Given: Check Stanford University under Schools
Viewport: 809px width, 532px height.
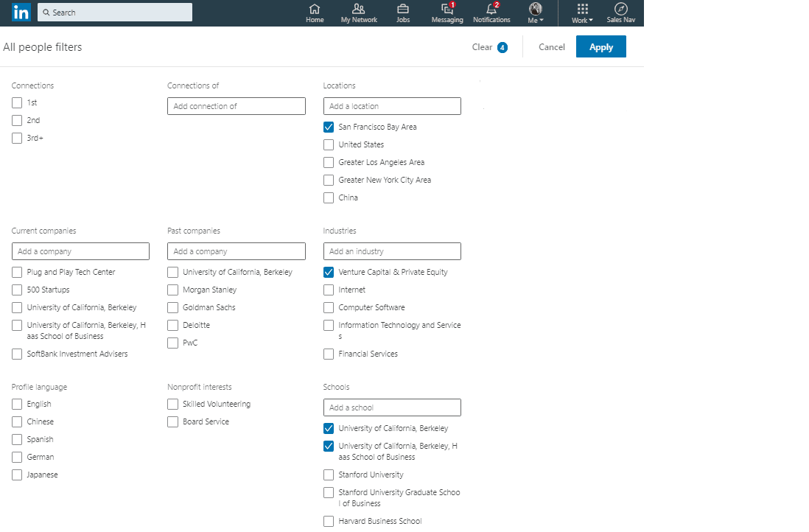Looking at the screenshot, I should pos(328,475).
